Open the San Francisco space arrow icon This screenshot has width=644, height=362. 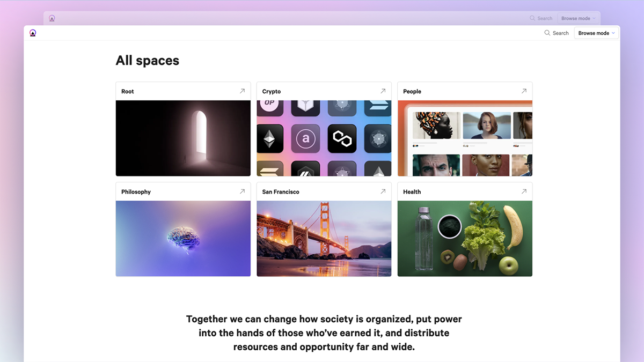pos(383,191)
